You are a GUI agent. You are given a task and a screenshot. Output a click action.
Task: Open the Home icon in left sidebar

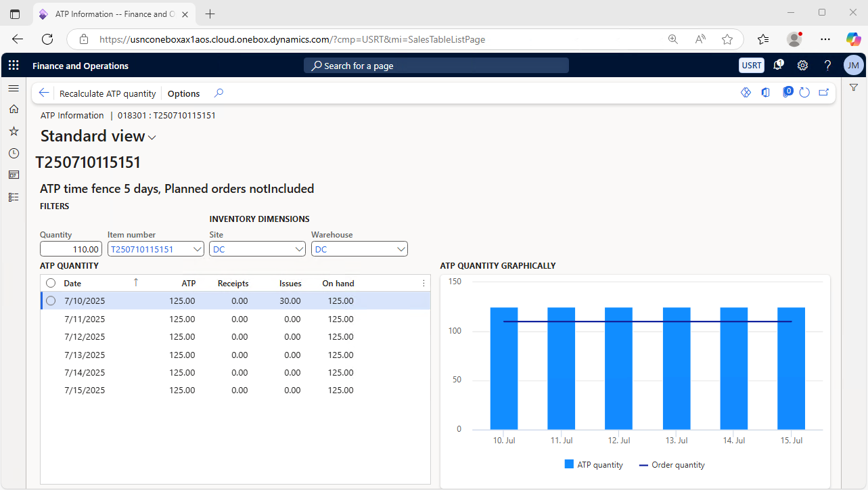click(14, 109)
